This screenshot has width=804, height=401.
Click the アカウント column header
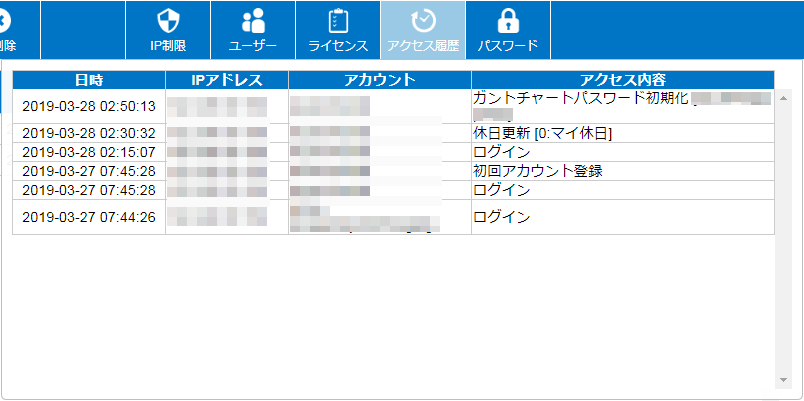(x=379, y=80)
